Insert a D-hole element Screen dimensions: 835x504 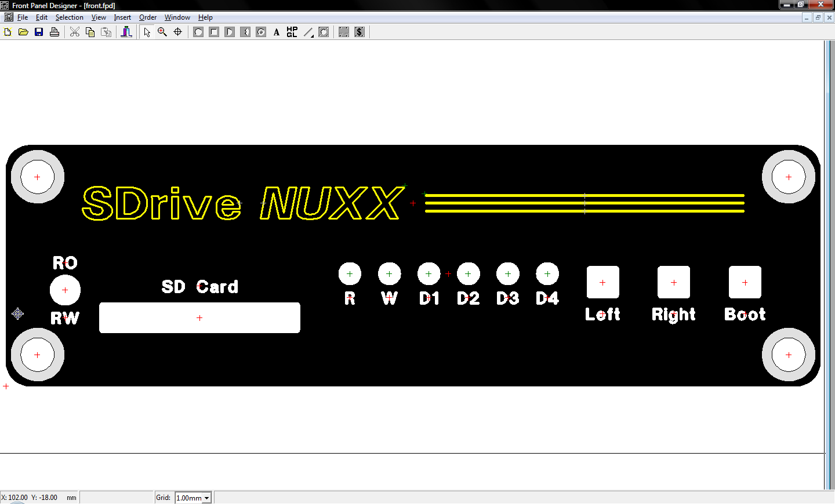click(230, 32)
